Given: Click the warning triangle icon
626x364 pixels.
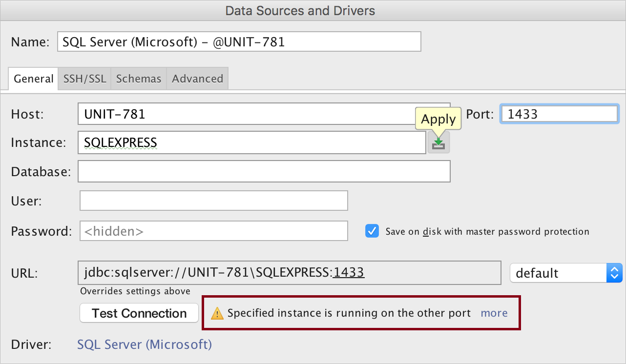Looking at the screenshot, I should click(218, 313).
